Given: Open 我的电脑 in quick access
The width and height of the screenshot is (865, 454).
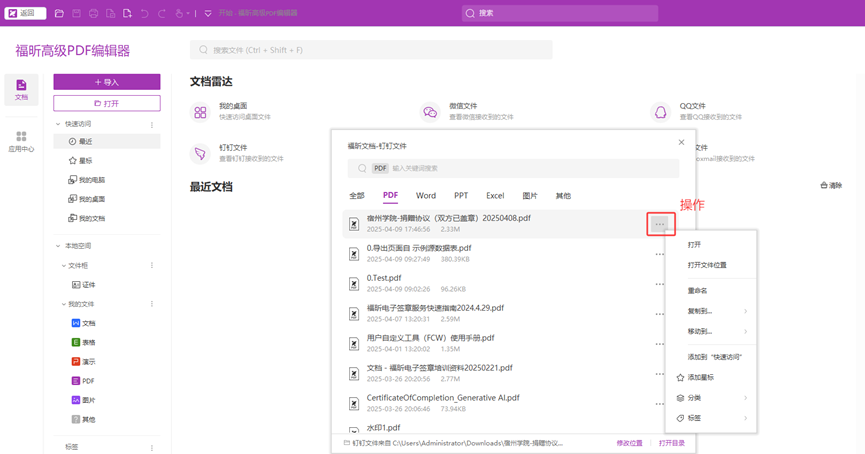Looking at the screenshot, I should click(x=87, y=180).
